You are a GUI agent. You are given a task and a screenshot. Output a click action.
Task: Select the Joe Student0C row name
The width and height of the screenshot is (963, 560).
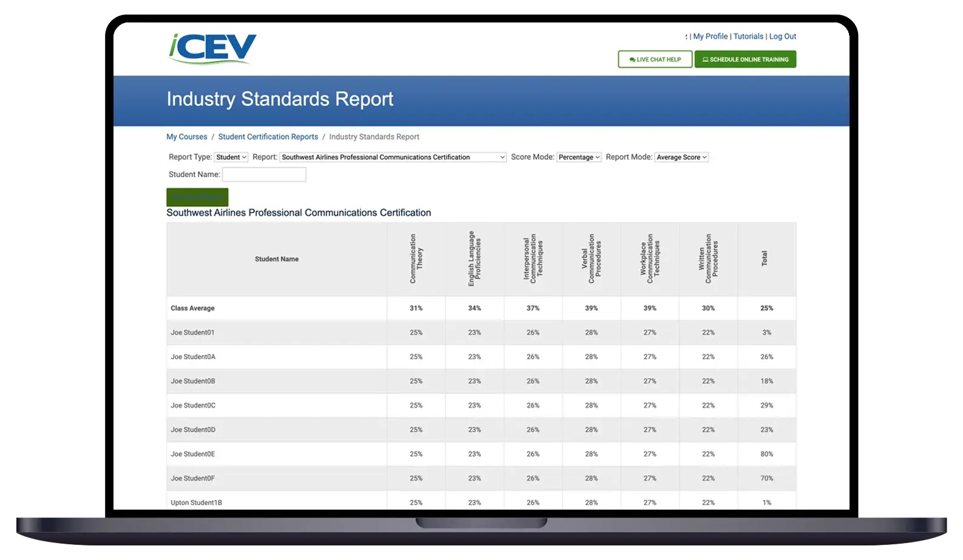point(193,405)
